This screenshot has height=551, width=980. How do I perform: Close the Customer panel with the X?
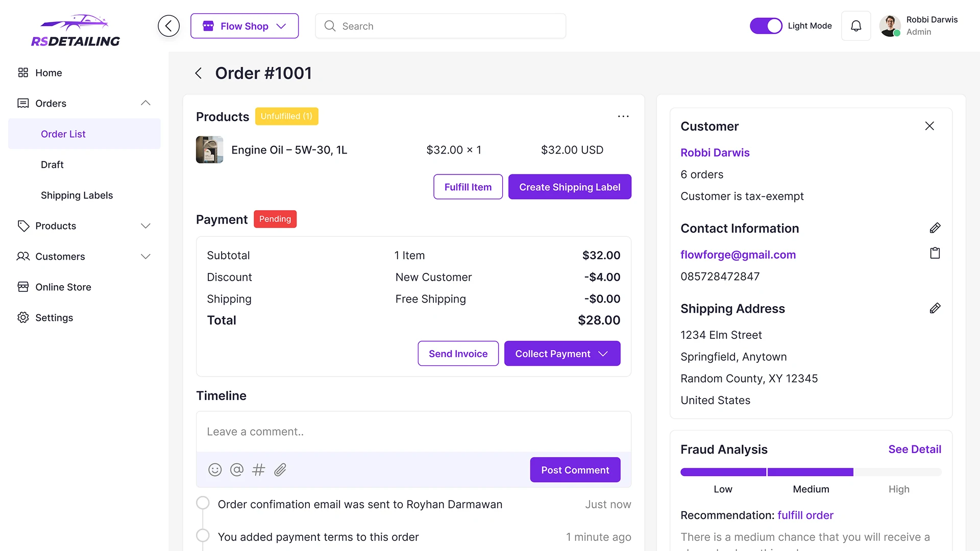tap(929, 126)
